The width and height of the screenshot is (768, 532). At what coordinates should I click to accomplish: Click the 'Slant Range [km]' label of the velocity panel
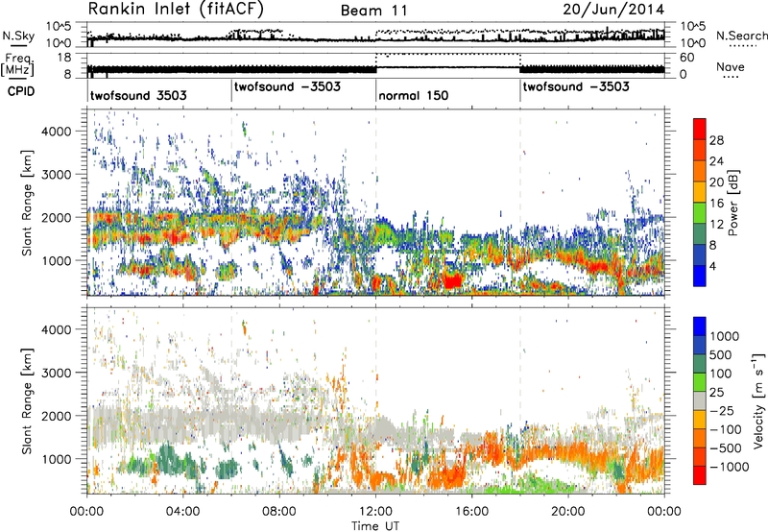pos(27,400)
